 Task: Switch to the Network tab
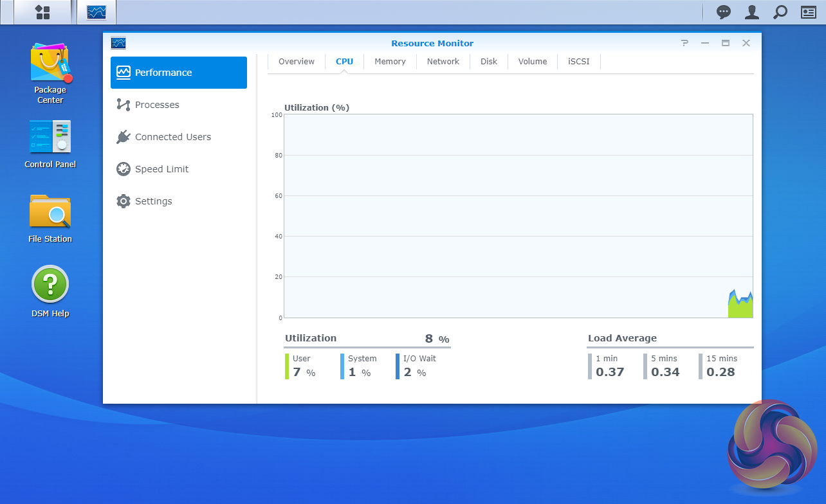coord(443,62)
